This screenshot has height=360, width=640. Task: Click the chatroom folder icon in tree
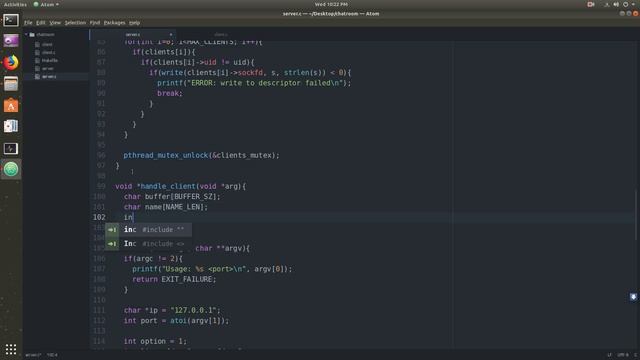point(32,35)
